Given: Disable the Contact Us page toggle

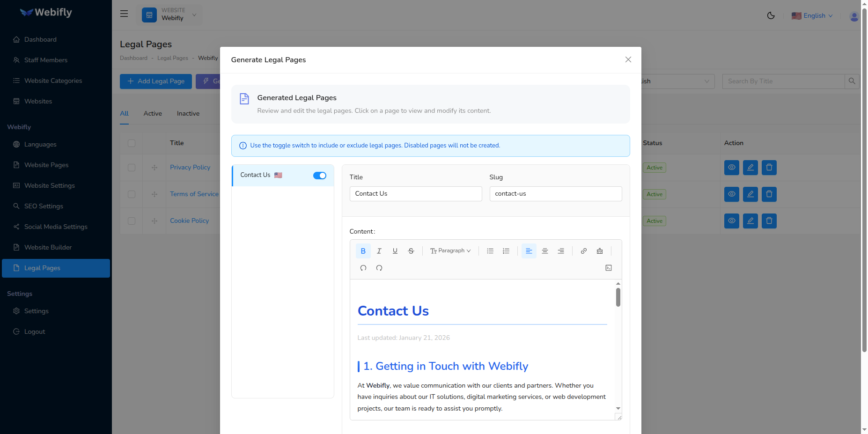Looking at the screenshot, I should tap(319, 175).
